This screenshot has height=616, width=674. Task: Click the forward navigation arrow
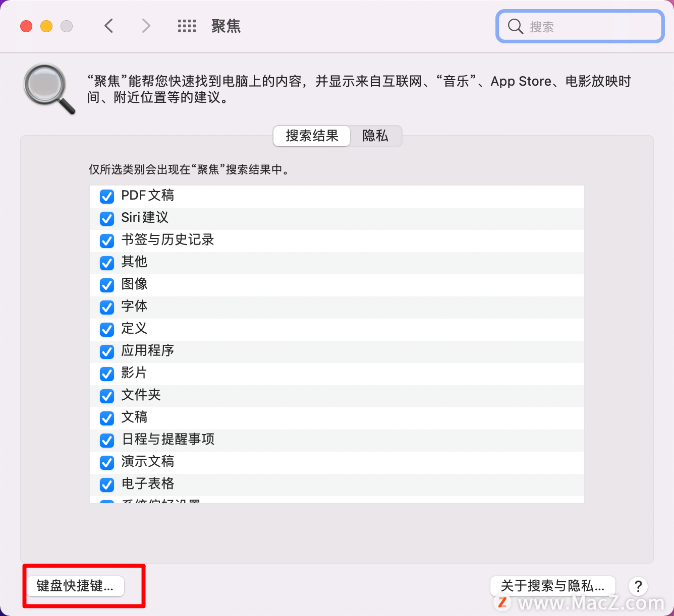(x=146, y=26)
